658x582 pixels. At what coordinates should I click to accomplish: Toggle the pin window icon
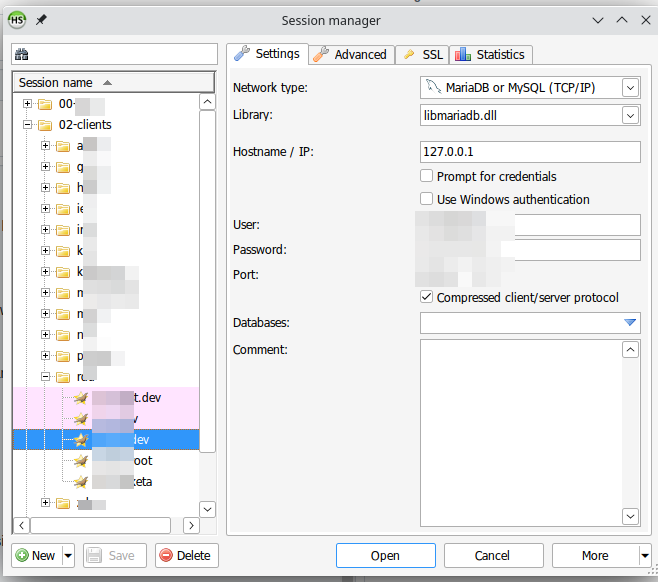coord(41,20)
